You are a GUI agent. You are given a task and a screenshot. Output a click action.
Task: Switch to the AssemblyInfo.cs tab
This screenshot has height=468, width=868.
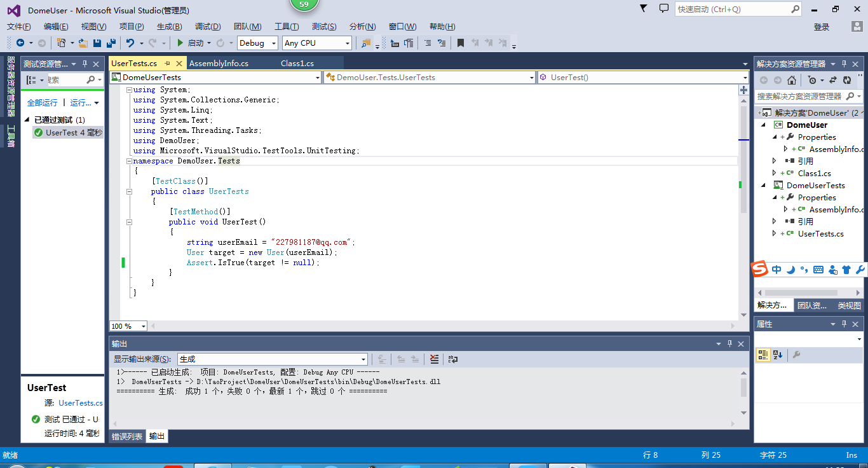pyautogui.click(x=219, y=64)
